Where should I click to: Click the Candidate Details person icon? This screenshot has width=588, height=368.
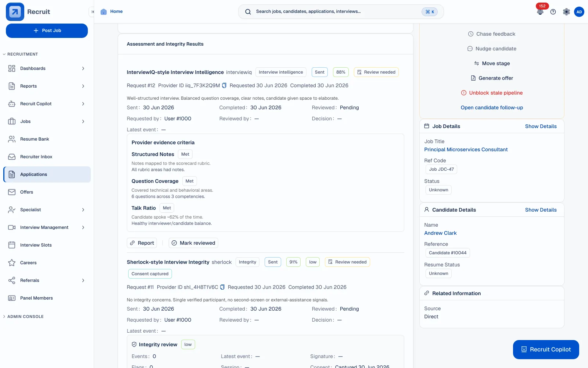point(427,210)
